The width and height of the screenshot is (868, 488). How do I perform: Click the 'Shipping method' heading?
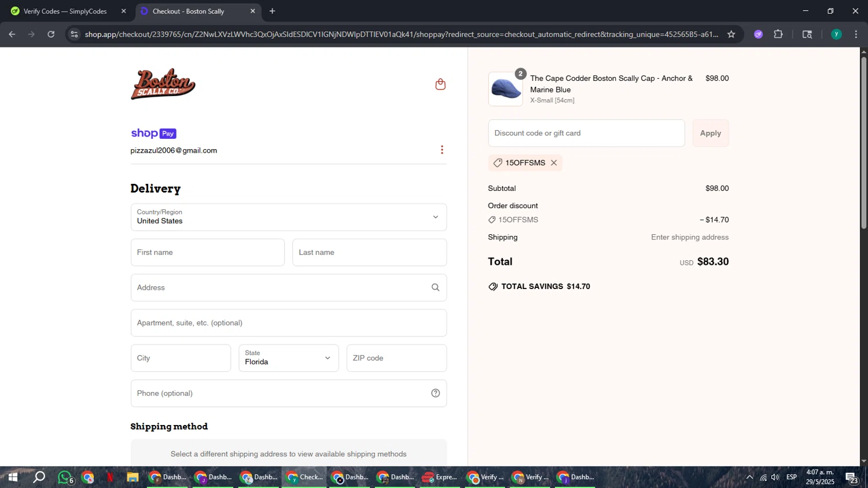click(x=169, y=427)
